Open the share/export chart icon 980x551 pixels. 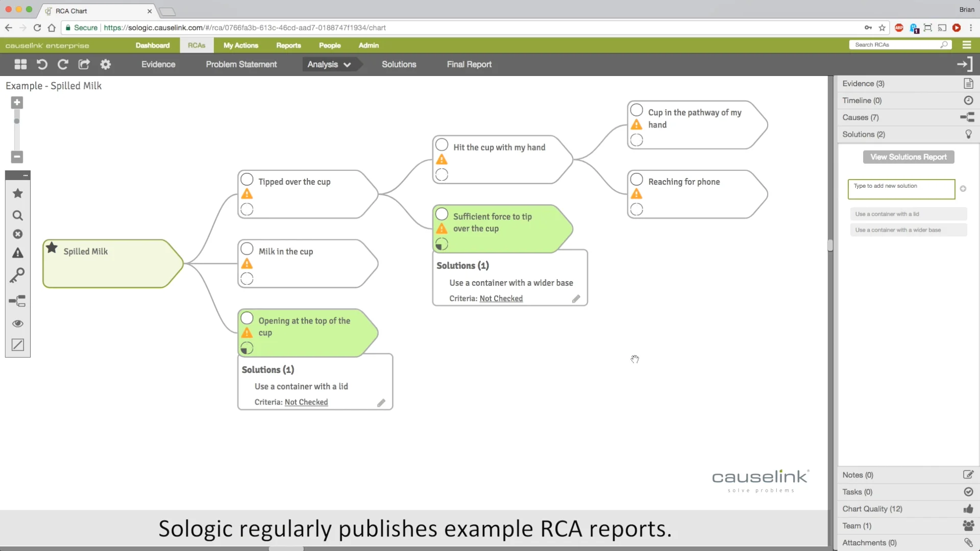(x=84, y=64)
